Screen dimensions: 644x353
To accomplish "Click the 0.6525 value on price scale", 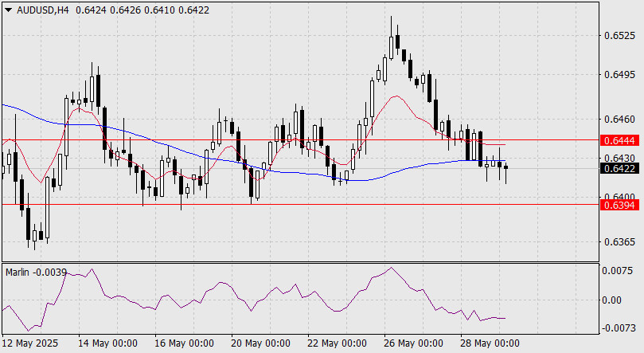I will pyautogui.click(x=619, y=36).
